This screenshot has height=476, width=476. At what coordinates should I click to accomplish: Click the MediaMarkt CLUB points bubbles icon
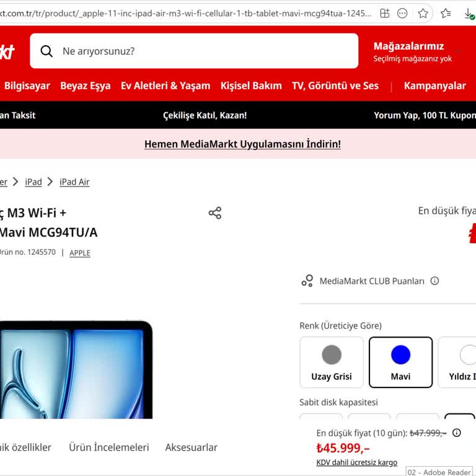pyautogui.click(x=307, y=281)
